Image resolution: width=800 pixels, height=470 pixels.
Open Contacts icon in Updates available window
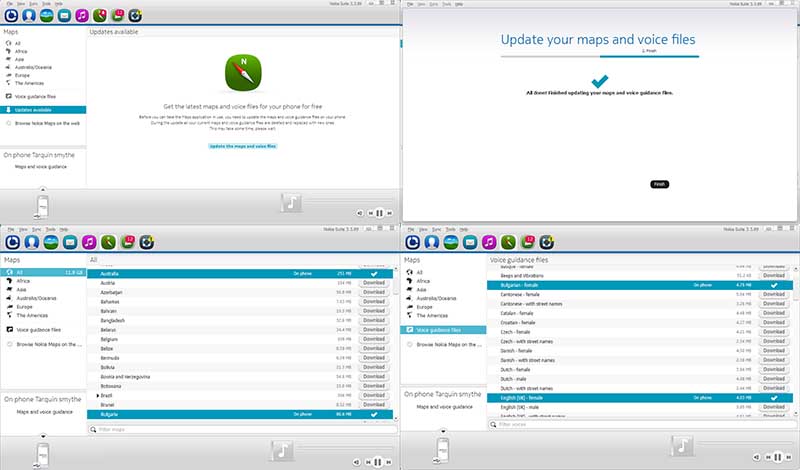click(29, 16)
